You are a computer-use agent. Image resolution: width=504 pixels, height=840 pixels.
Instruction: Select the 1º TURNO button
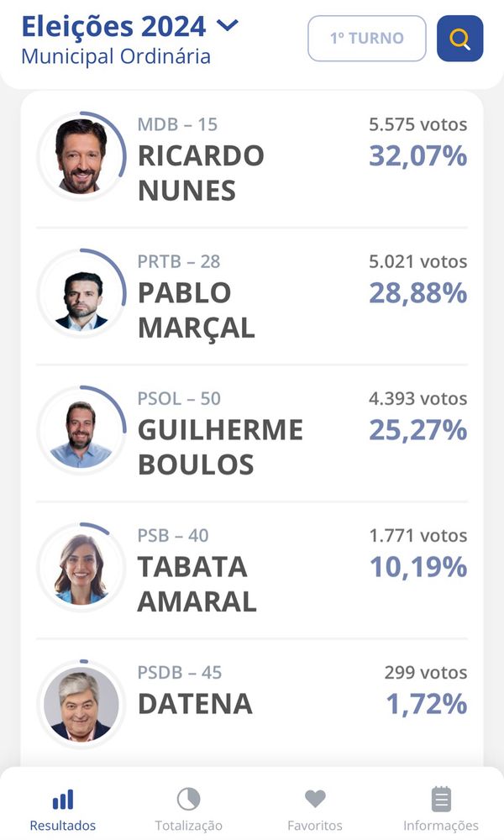click(367, 38)
